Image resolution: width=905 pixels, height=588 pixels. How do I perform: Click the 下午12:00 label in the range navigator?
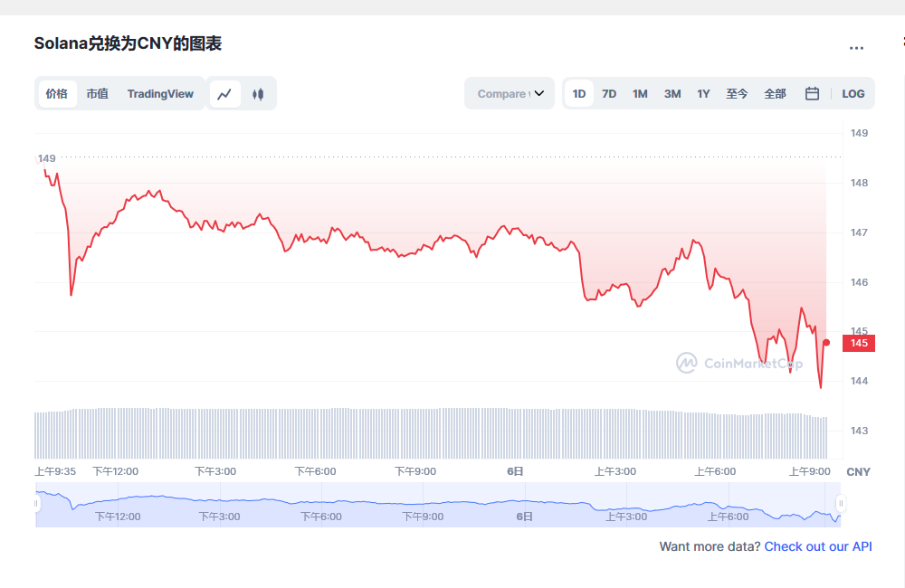[118, 517]
